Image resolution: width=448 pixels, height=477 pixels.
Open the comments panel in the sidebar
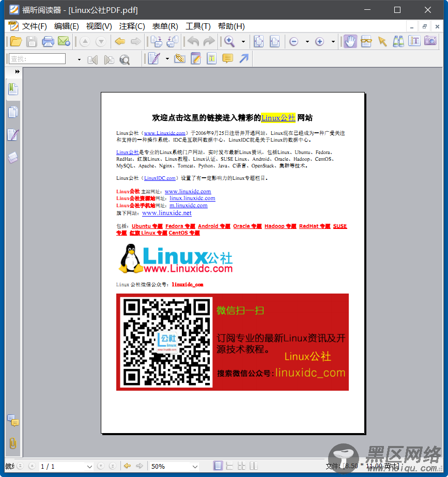point(13,421)
